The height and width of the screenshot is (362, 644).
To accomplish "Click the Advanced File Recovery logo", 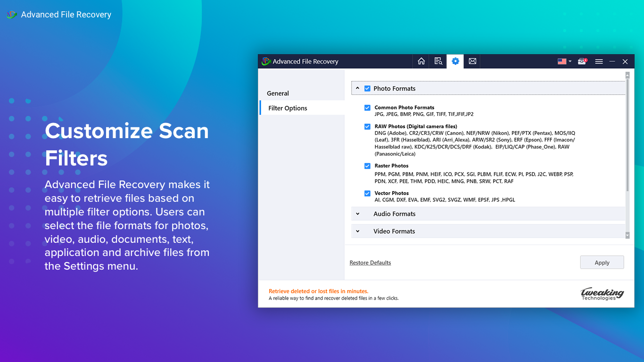I will pyautogui.click(x=267, y=61).
